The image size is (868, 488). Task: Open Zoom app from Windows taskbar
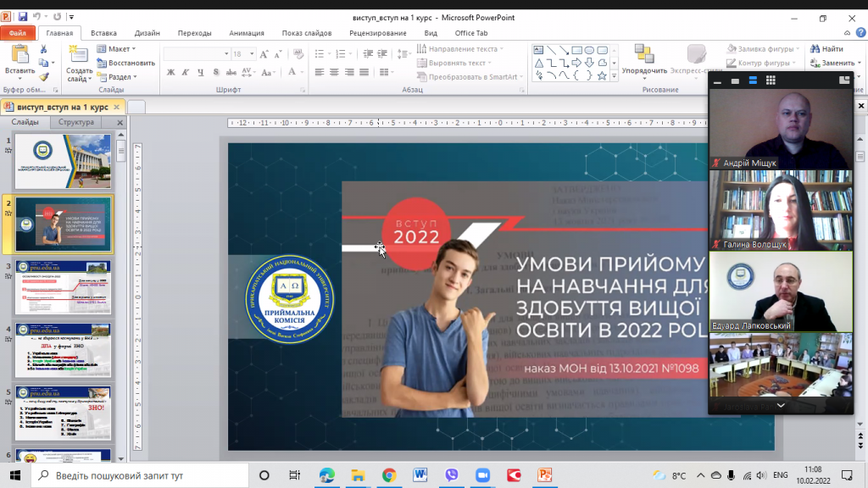[x=483, y=475]
